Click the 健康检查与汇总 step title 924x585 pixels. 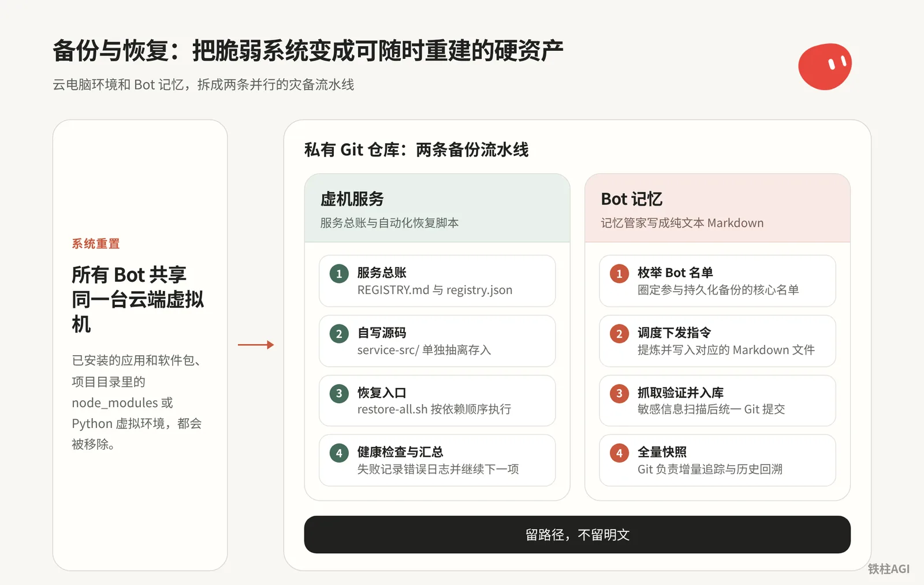(400, 452)
